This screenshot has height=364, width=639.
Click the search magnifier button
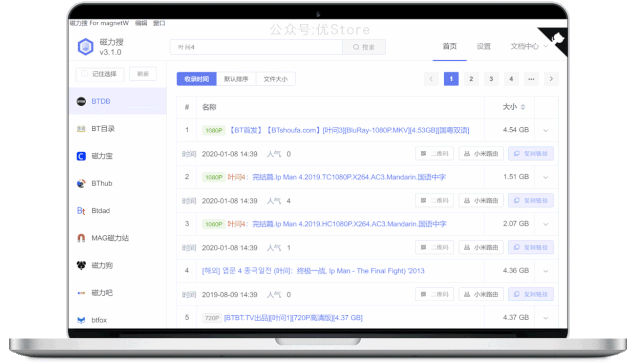tap(364, 47)
